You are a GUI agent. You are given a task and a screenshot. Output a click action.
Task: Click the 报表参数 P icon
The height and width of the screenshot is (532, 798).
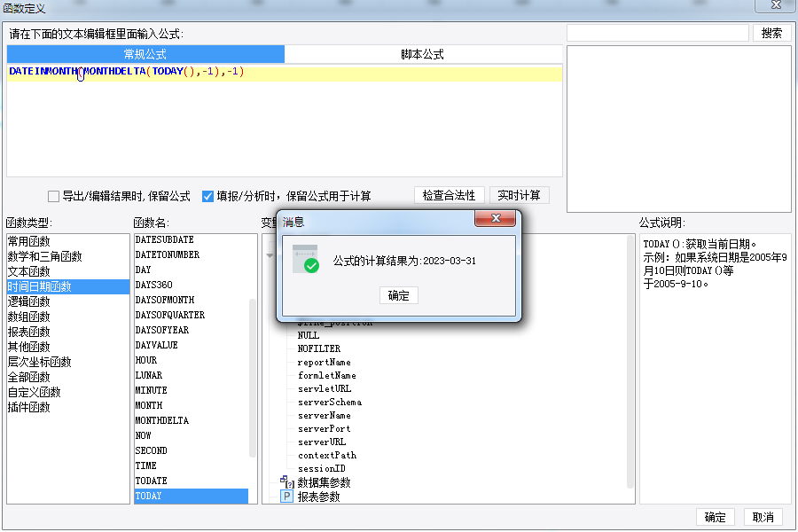(287, 497)
